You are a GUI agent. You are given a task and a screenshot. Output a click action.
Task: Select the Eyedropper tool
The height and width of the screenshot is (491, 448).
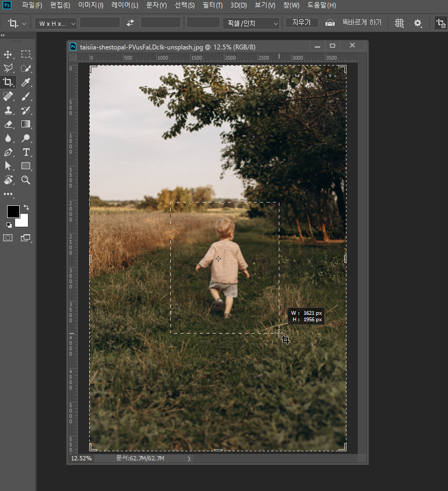pos(26,82)
